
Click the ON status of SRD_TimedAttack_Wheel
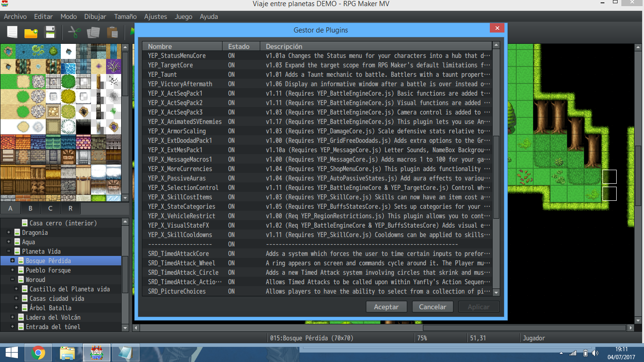click(x=231, y=263)
